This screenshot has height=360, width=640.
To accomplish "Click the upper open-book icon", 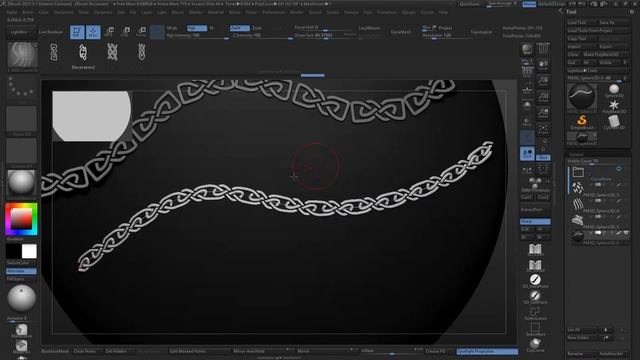I will (x=535, y=249).
